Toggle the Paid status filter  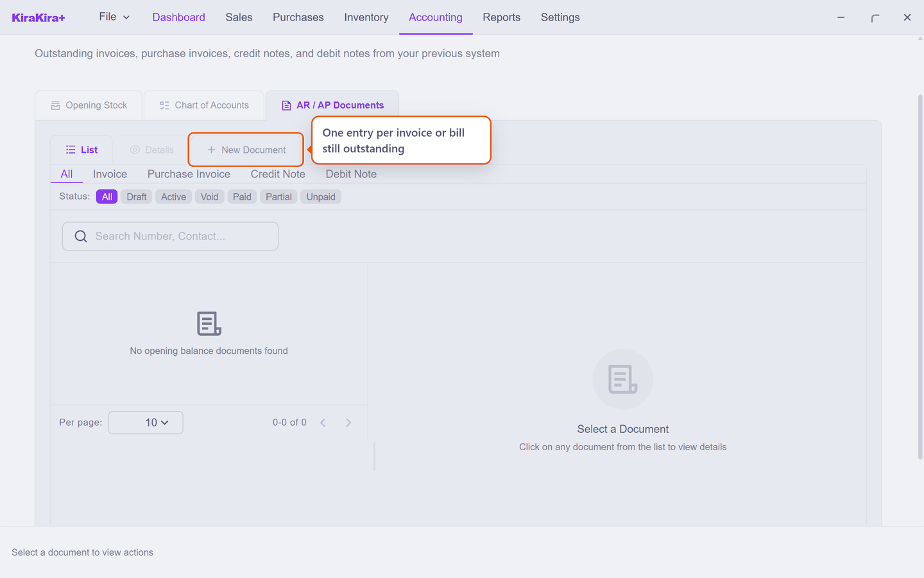[242, 197]
